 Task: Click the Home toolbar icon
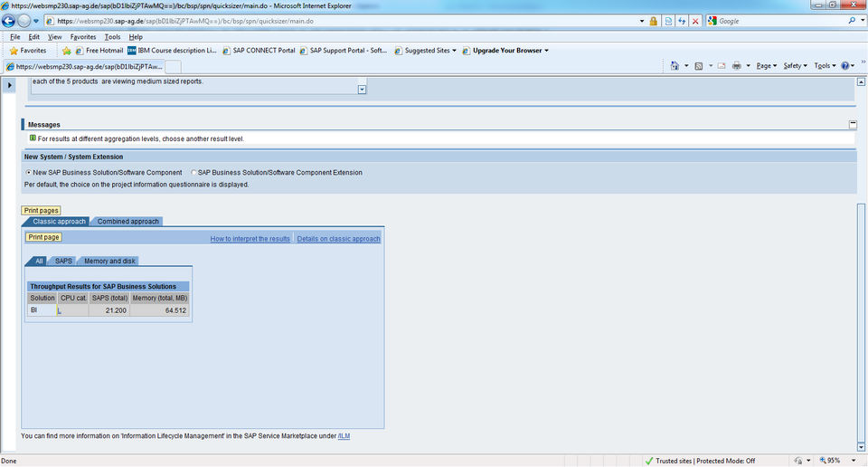pyautogui.click(x=675, y=66)
